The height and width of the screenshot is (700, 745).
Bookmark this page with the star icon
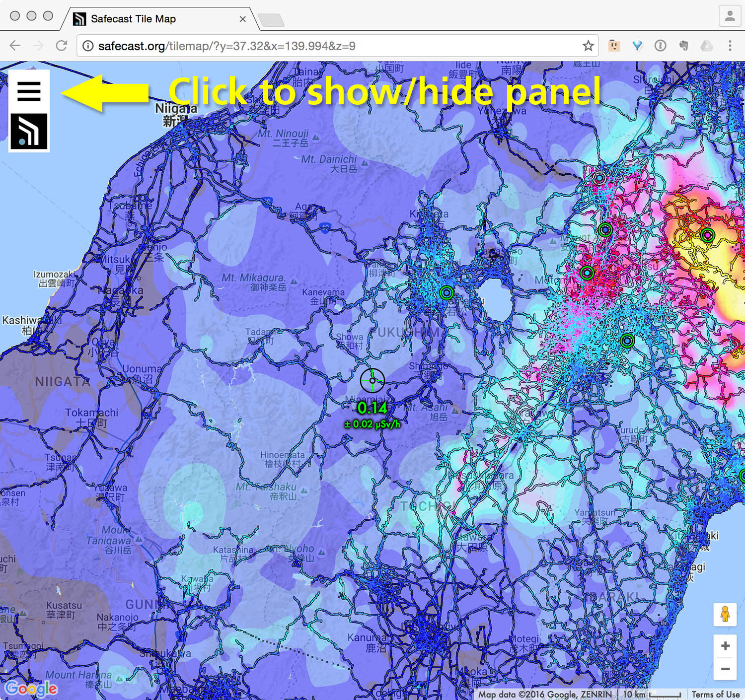pyautogui.click(x=588, y=46)
